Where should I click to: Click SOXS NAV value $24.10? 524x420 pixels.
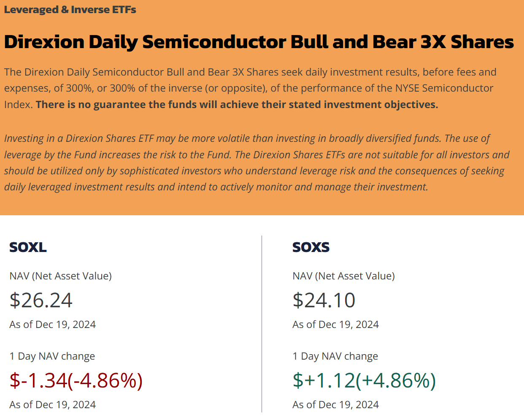point(324,300)
